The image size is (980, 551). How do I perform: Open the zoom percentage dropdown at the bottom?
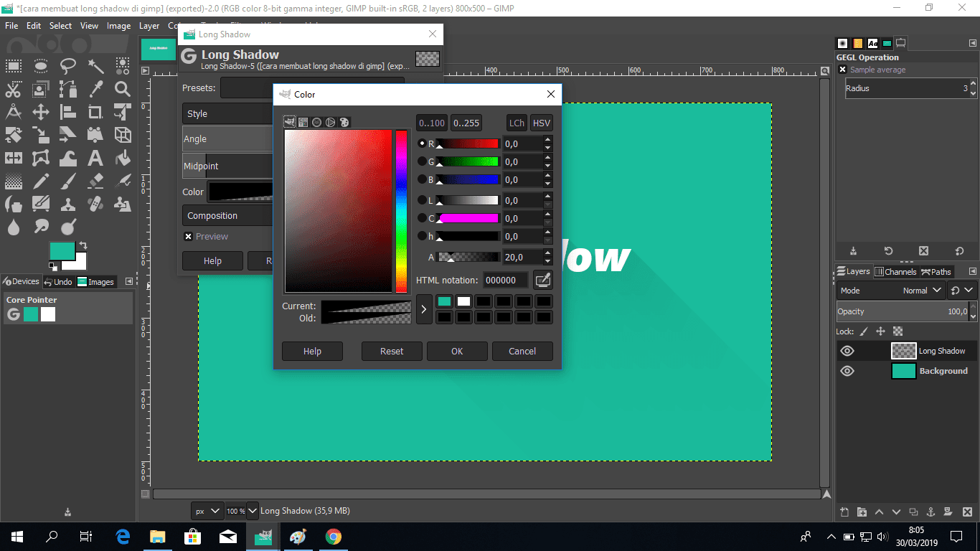point(252,510)
